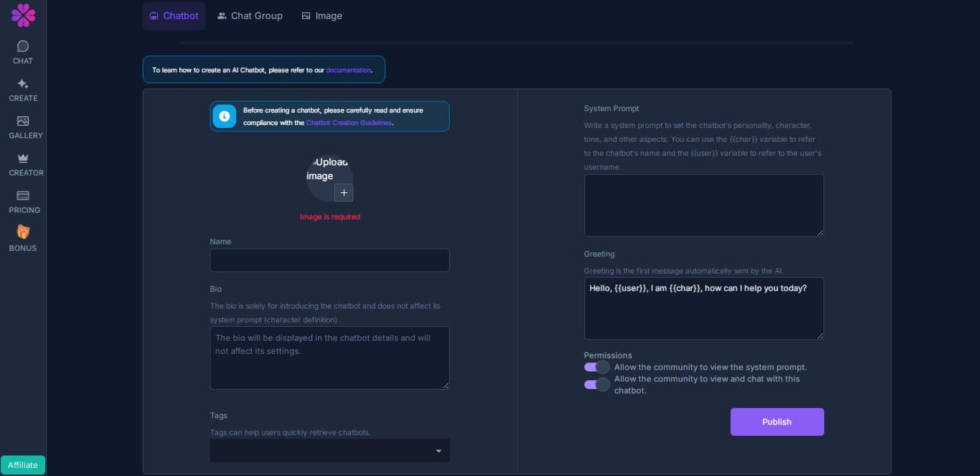Switch to the Chatbot tab
The height and width of the screenshot is (476, 980).
click(174, 15)
